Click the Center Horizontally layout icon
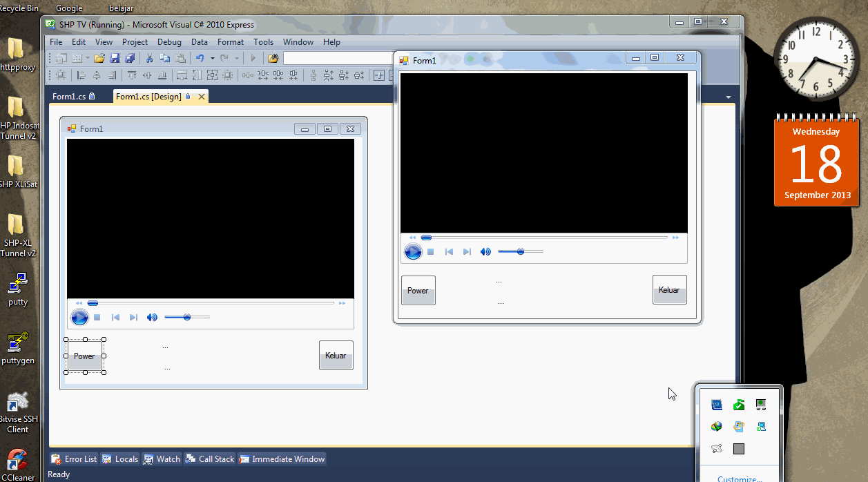The width and height of the screenshot is (868, 482). [378, 75]
